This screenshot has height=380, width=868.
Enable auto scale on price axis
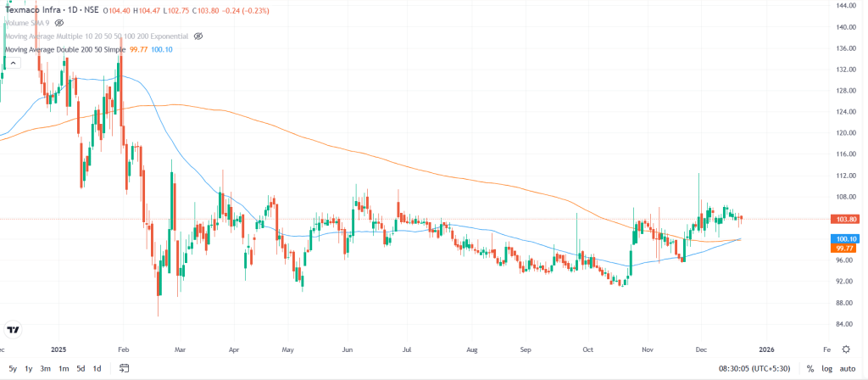(849, 368)
